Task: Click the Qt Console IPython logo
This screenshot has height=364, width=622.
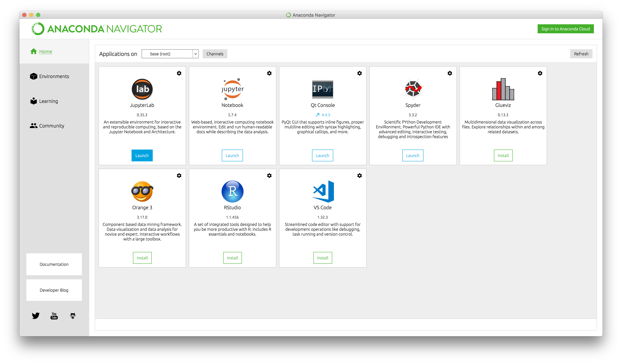Action: [x=323, y=89]
